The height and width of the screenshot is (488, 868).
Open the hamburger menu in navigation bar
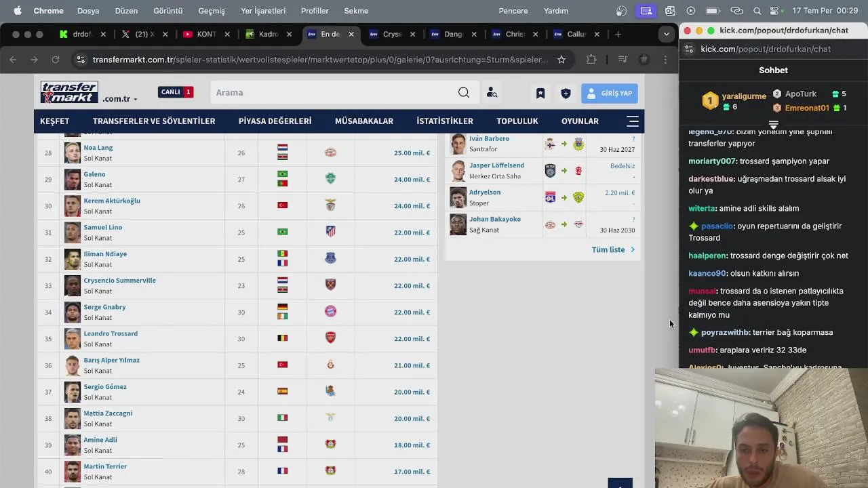tap(633, 121)
